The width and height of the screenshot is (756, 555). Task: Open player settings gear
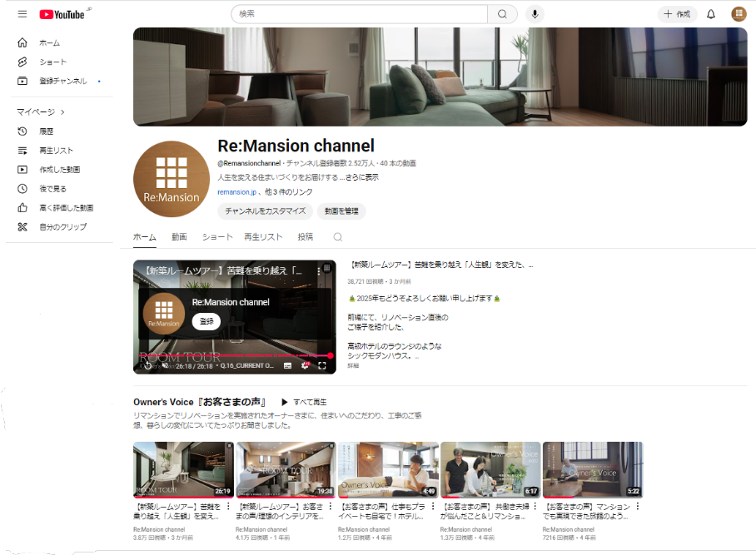305,365
